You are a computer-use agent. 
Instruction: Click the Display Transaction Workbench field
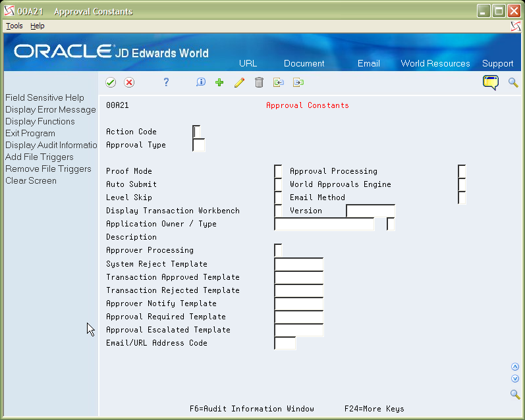pyautogui.click(x=278, y=211)
